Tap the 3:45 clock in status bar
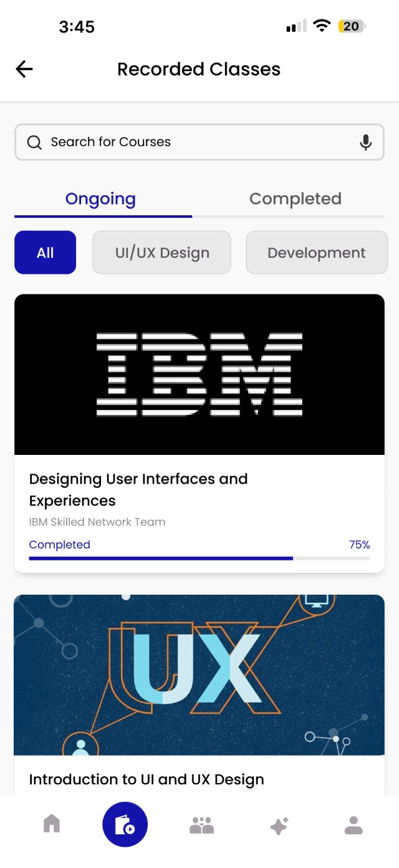 pos(77,26)
